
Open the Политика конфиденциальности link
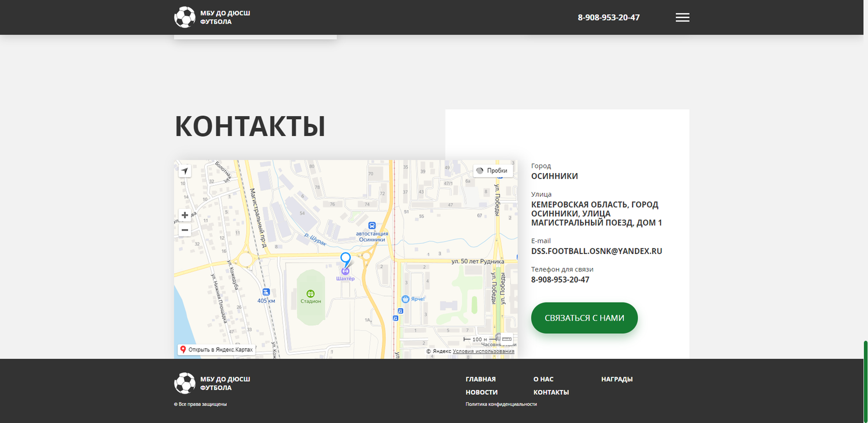click(501, 404)
